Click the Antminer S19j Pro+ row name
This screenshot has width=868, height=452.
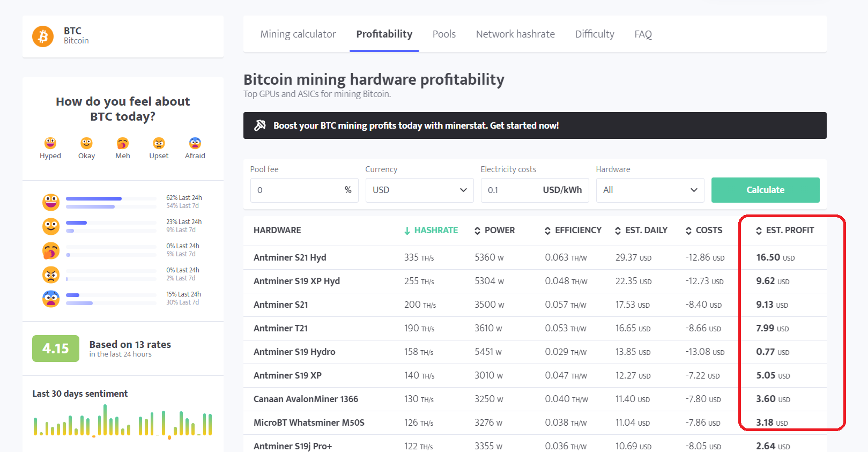(x=293, y=446)
